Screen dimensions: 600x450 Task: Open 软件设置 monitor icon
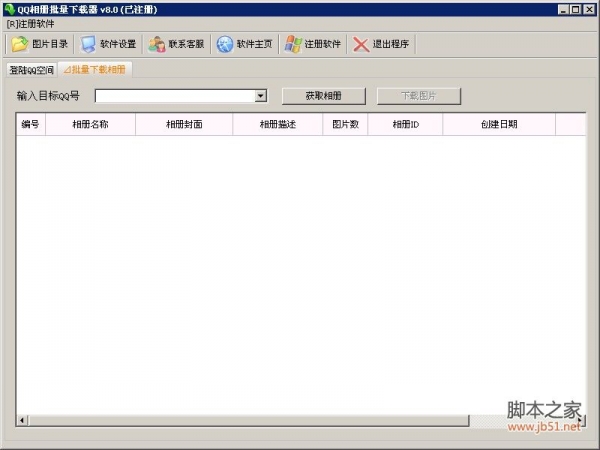[88, 44]
